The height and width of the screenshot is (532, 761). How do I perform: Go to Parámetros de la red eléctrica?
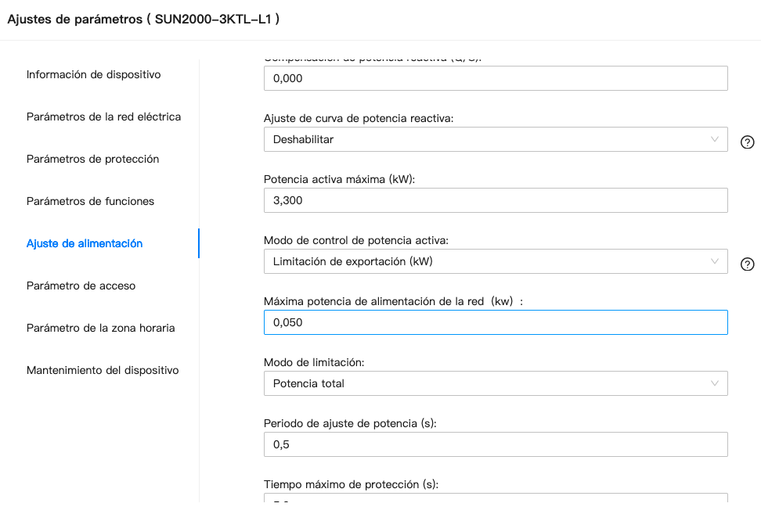coord(104,117)
